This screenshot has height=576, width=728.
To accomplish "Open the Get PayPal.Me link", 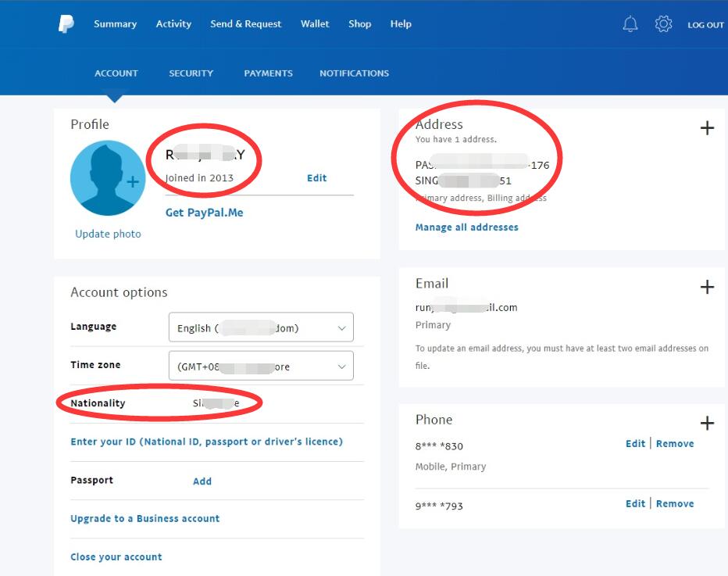I will click(204, 213).
